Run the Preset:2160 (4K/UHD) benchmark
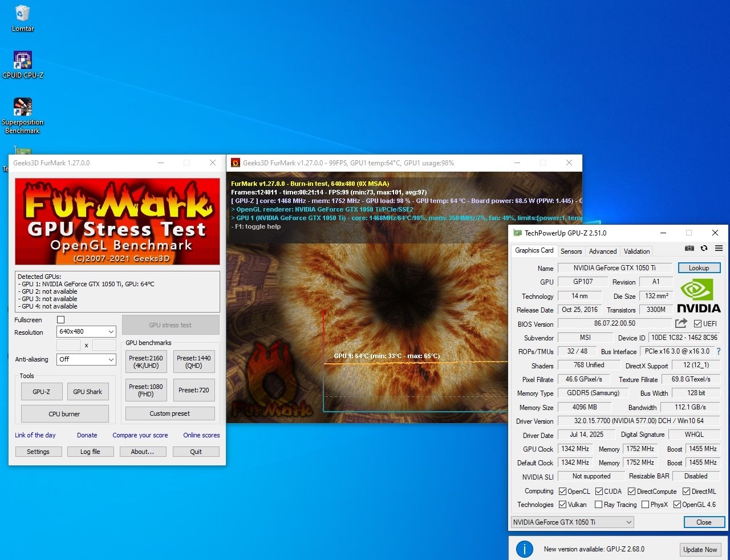The image size is (730, 560). click(146, 362)
